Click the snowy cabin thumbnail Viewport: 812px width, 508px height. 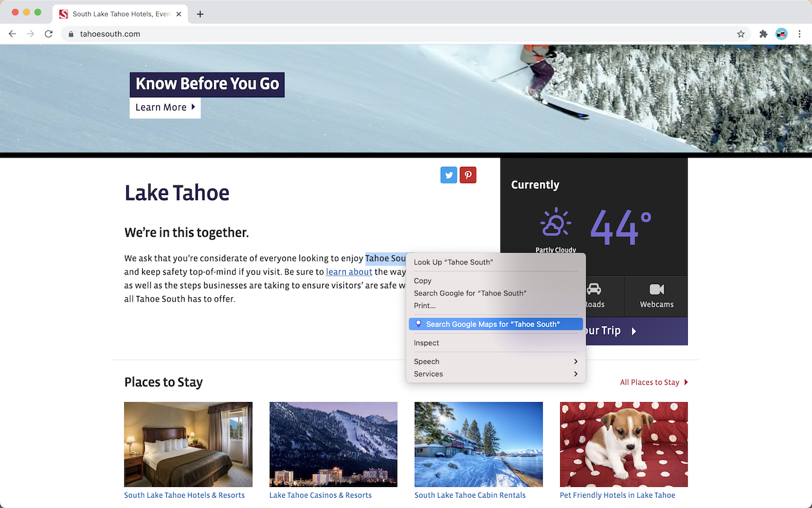[479, 444]
